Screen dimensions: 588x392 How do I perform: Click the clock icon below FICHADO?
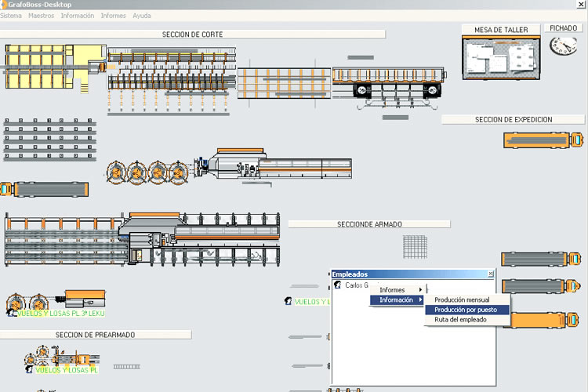[x=563, y=45]
